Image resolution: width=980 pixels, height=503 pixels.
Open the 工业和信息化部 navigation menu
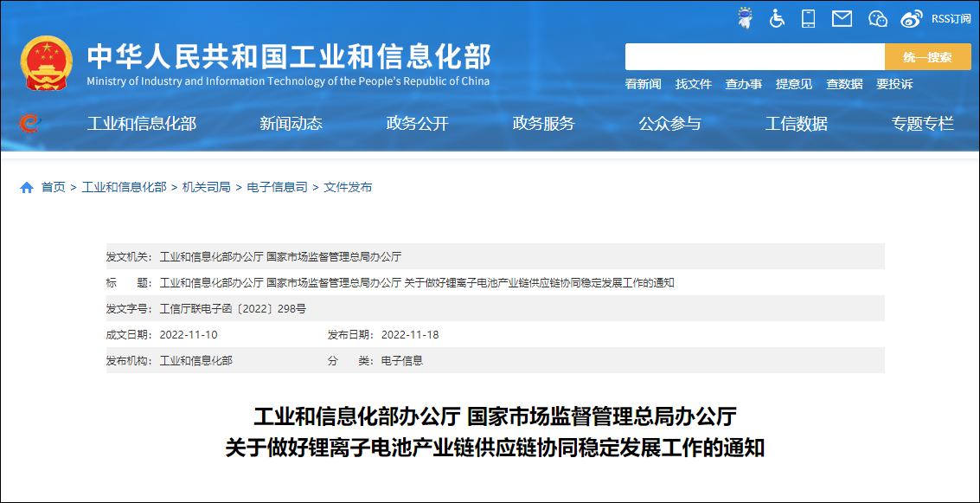(142, 124)
